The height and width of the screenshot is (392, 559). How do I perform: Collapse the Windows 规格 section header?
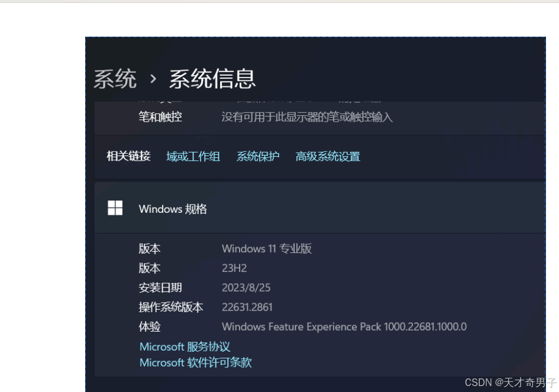tap(320, 208)
